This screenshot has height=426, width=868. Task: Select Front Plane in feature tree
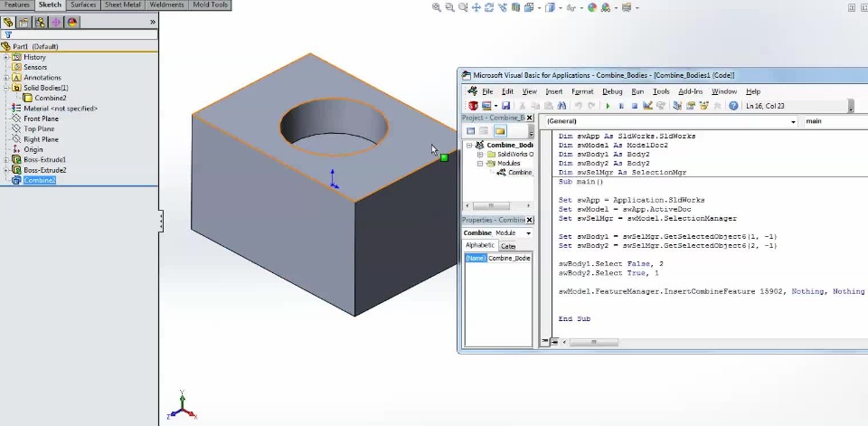[x=41, y=118]
